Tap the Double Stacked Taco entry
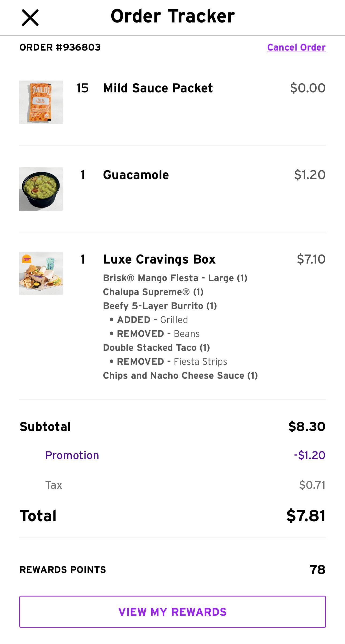 [156, 348]
